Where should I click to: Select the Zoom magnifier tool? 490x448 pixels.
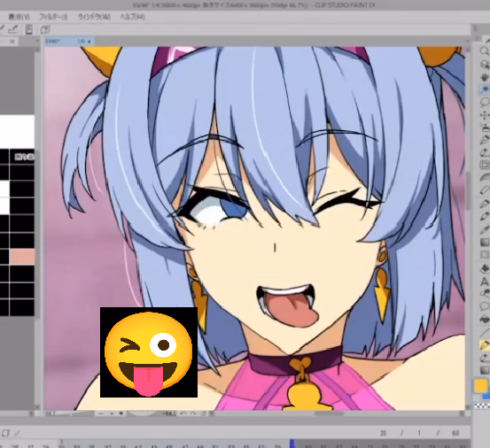484,50
